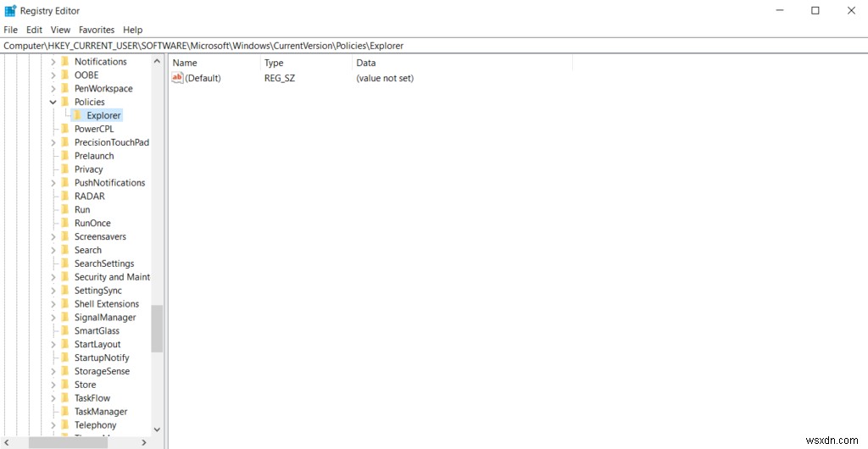This screenshot has height=449, width=868.
Task: Click the StartupNotify folder icon
Action: coord(65,358)
